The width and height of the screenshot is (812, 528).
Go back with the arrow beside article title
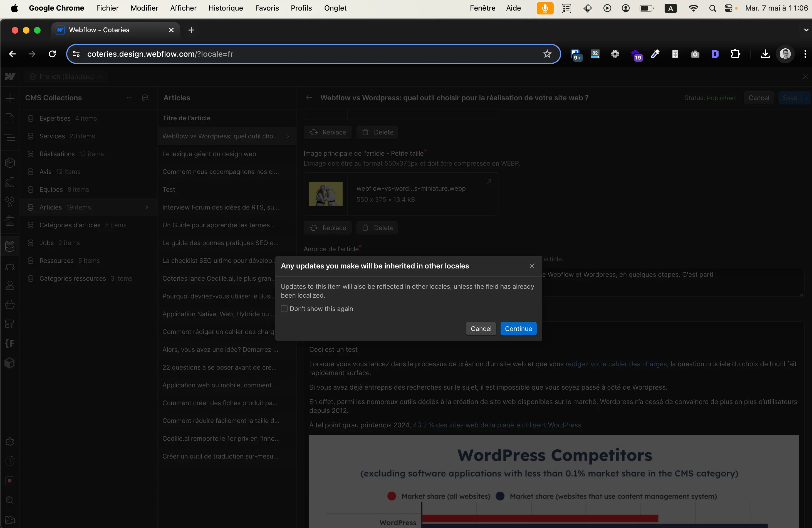(309, 98)
